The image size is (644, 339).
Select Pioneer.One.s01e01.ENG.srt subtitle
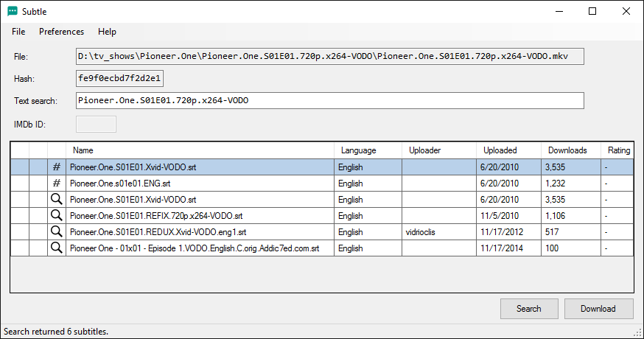120,184
